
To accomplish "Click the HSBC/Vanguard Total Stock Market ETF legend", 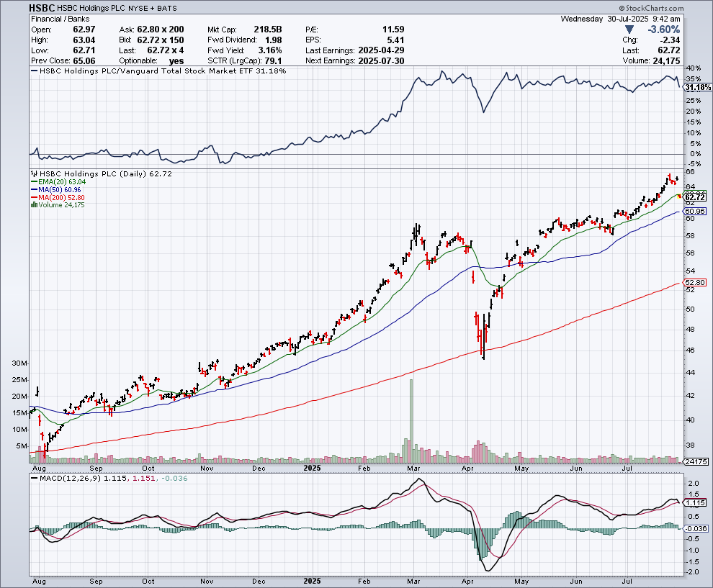I will tap(158, 71).
